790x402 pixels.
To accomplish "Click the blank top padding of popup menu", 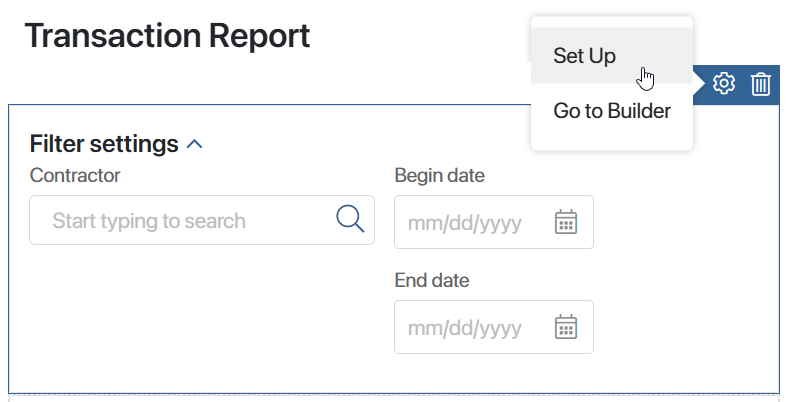I will [x=612, y=22].
